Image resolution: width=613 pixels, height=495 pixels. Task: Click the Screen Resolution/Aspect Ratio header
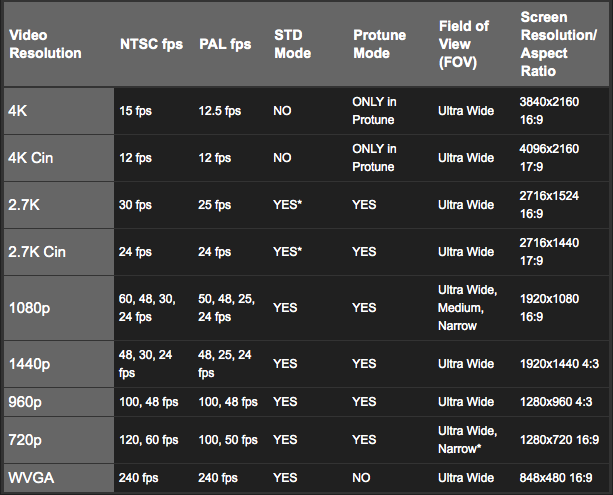(558, 44)
